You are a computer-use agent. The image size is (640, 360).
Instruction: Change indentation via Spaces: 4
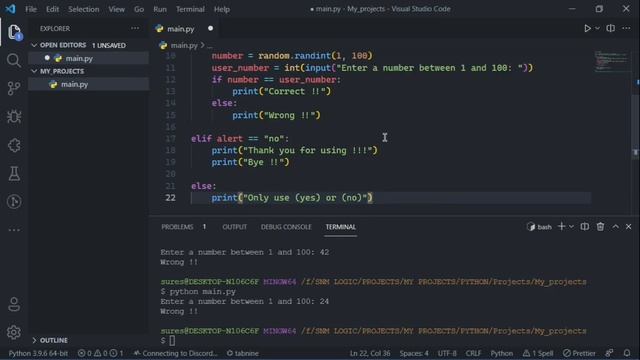[414, 353]
